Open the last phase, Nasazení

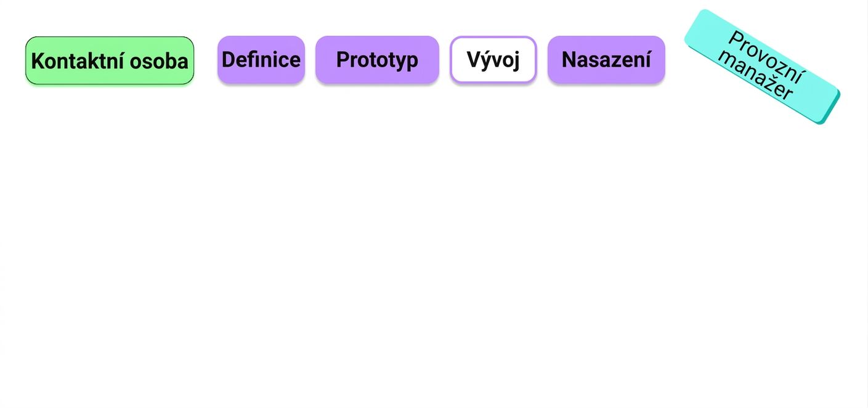(x=606, y=60)
